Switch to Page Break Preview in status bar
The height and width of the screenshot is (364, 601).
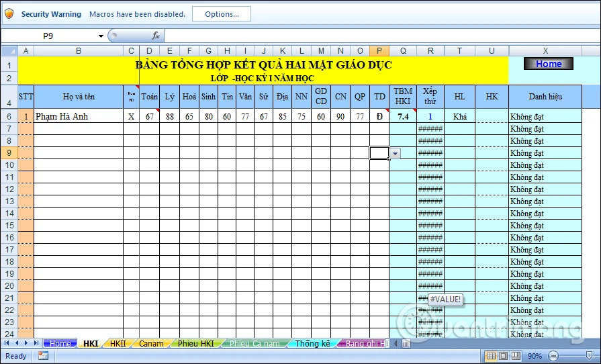[516, 356]
